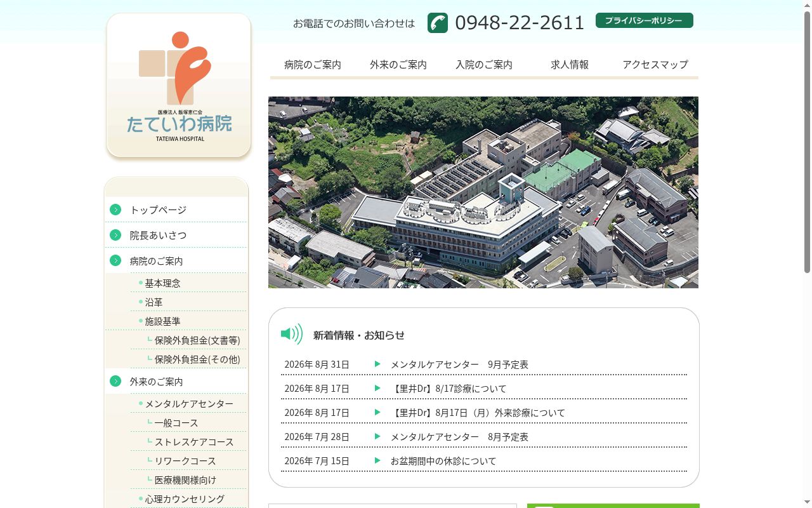
Task: Open 施設基準 in the sidebar
Action: click(x=162, y=321)
